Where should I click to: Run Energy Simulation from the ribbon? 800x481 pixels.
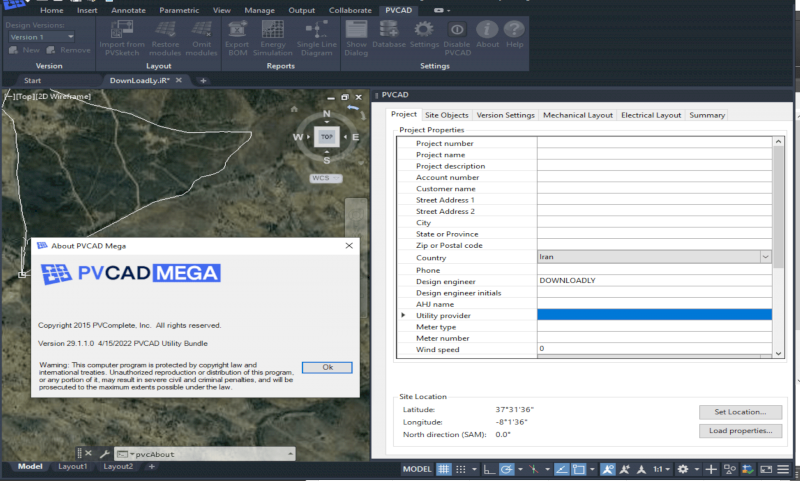(x=271, y=30)
